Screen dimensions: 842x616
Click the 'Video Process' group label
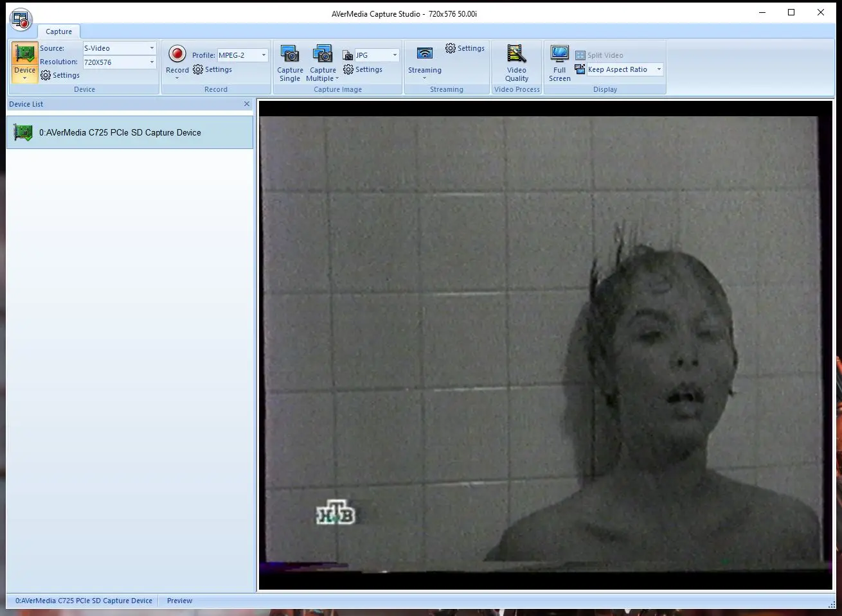click(517, 89)
